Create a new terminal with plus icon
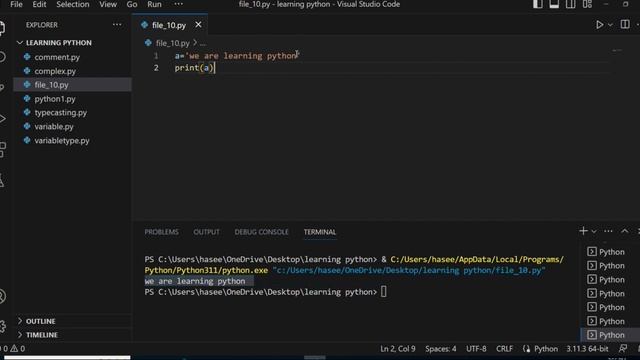 tap(583, 231)
